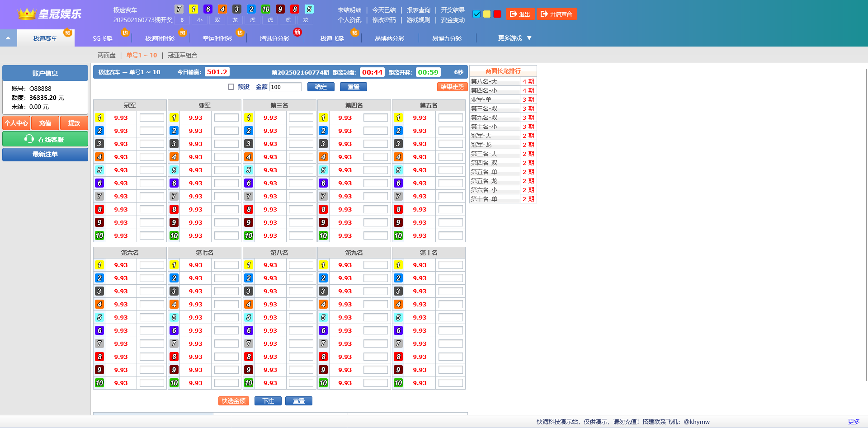The image size is (868, 428).
Task: Open the 修改密码 link
Action: 384,20
